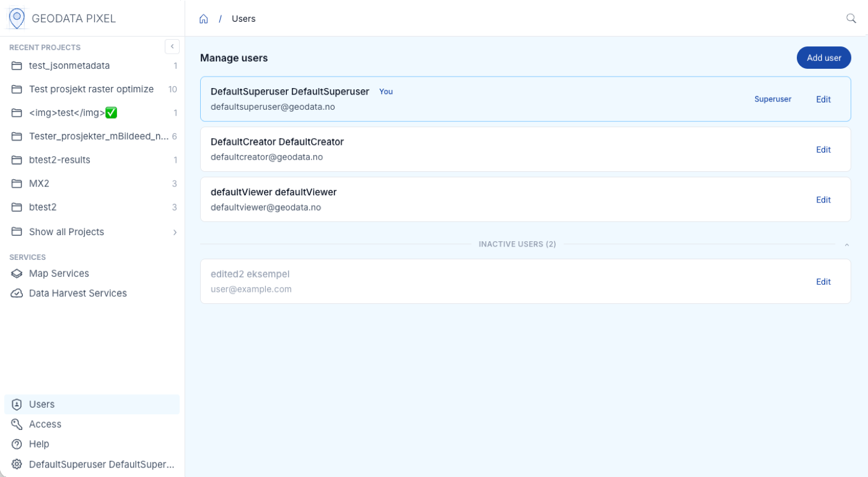Collapse the Inactive Users section chevron
Screen dimensions: 868x477
pos(846,245)
